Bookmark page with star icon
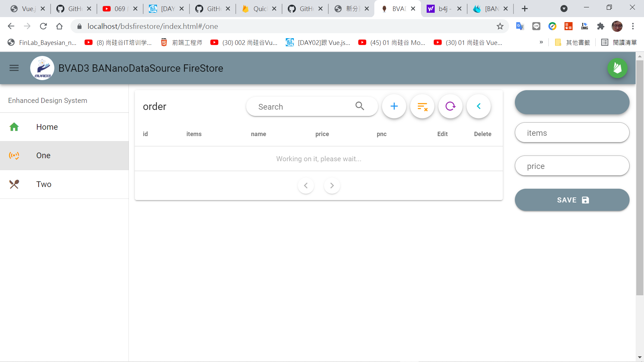This screenshot has width=644, height=362. (500, 26)
